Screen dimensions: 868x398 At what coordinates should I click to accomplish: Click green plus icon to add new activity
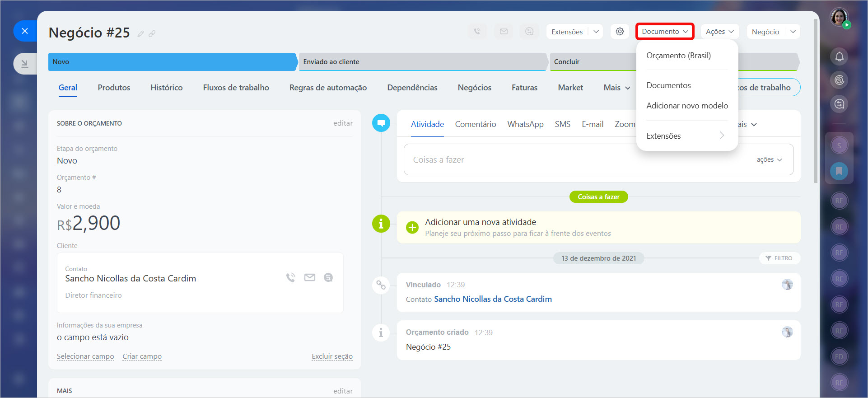point(412,227)
